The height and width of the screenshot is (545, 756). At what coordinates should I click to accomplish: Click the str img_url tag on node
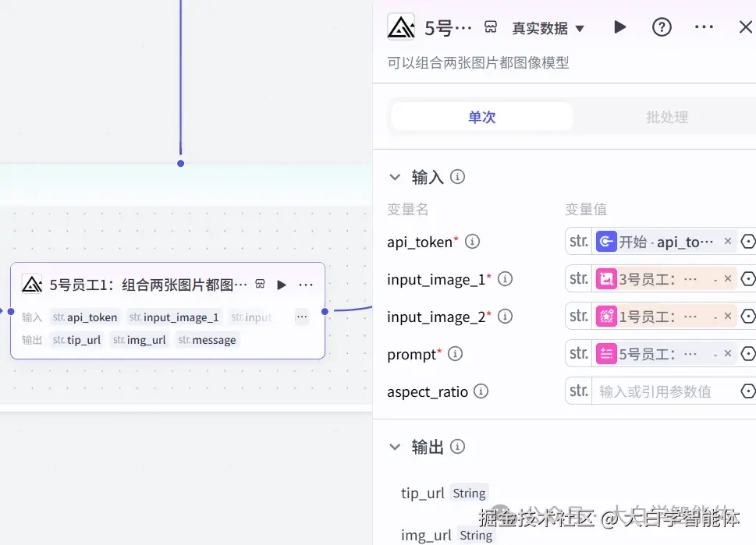(140, 340)
